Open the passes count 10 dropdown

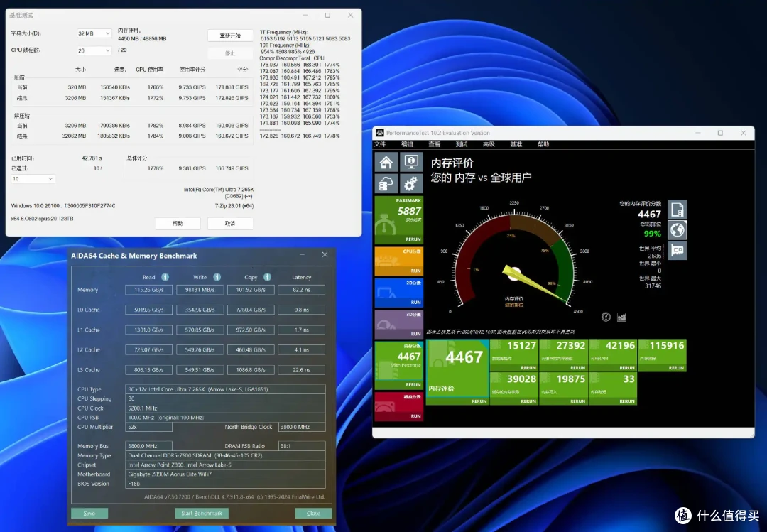[x=33, y=179]
